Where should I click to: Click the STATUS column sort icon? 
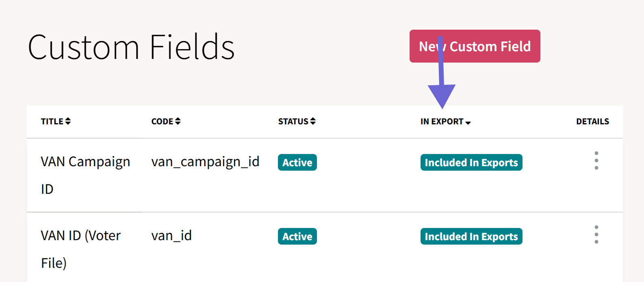click(313, 121)
